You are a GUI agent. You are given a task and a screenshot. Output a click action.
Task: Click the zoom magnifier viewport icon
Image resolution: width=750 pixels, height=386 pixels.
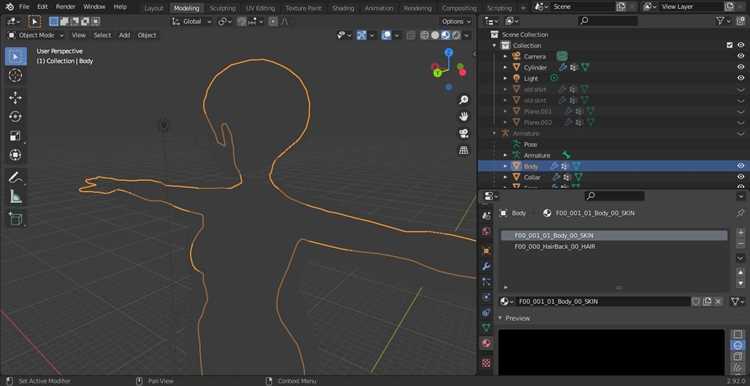pyautogui.click(x=463, y=99)
